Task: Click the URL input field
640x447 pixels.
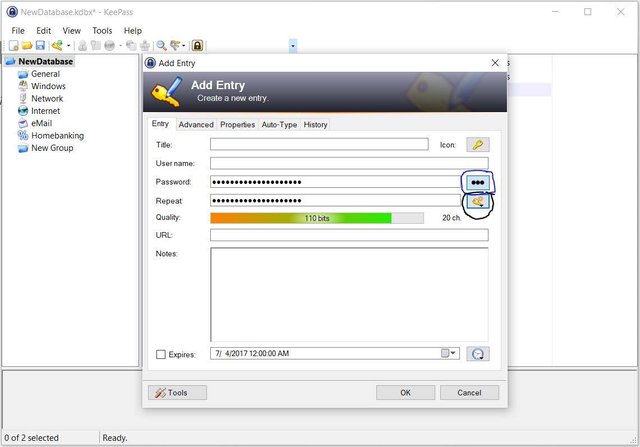Action: (349, 235)
